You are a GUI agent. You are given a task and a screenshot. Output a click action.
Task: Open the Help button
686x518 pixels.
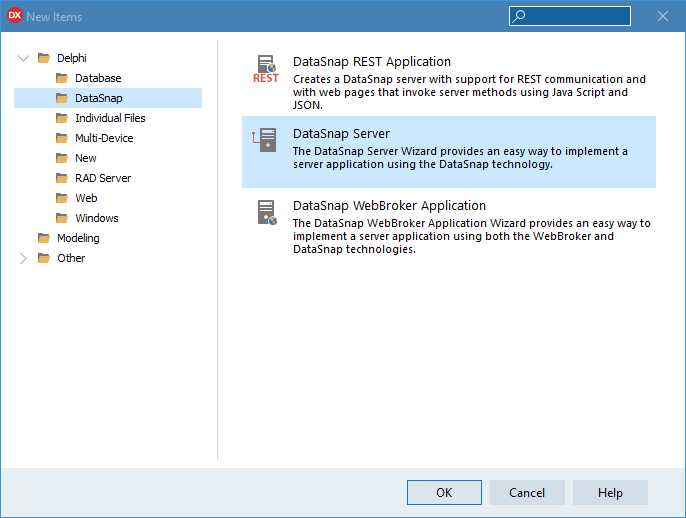[610, 493]
